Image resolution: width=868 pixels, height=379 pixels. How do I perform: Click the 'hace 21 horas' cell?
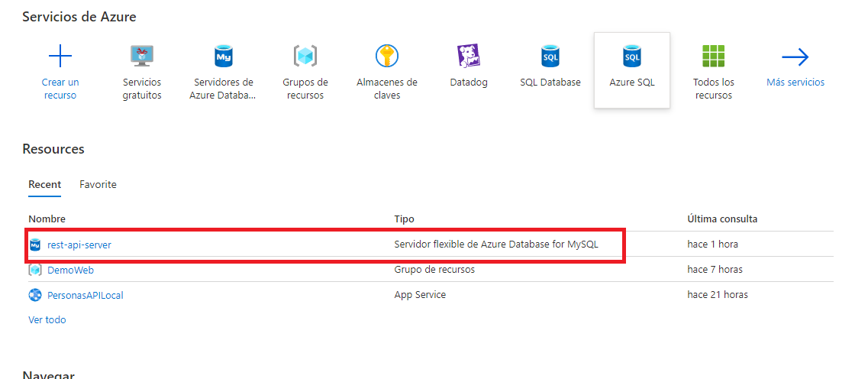tap(718, 295)
